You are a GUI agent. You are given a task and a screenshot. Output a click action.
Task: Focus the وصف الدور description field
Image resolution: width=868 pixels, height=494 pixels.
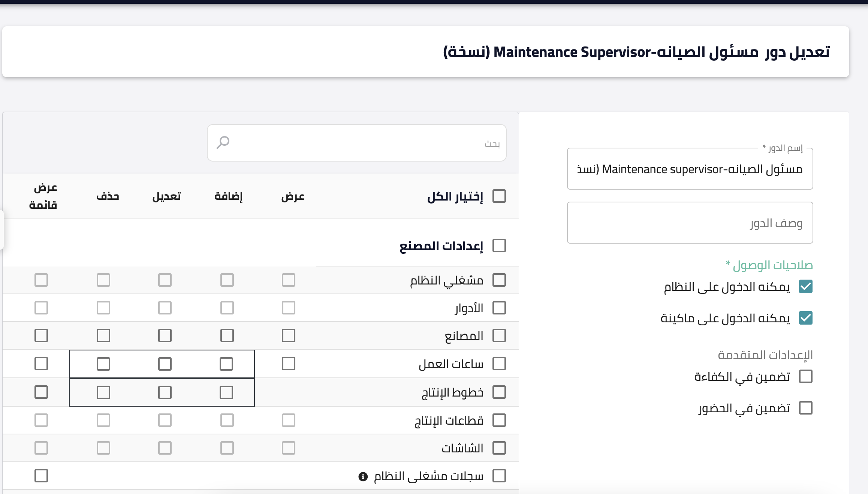click(690, 223)
